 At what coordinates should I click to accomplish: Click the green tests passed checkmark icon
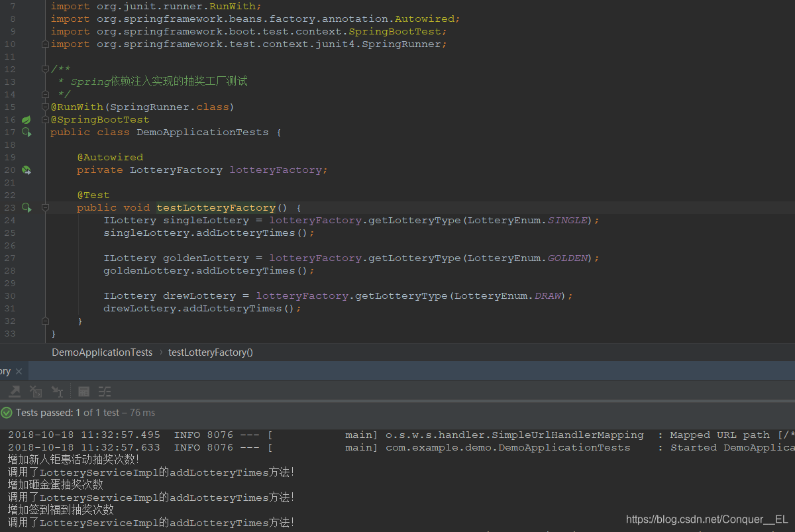[7, 413]
